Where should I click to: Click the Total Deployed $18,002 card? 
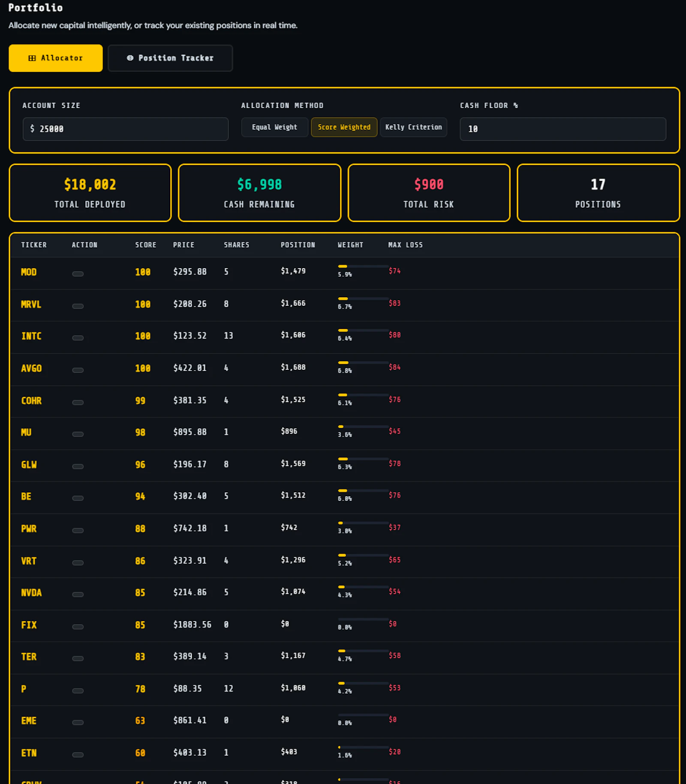90,193
